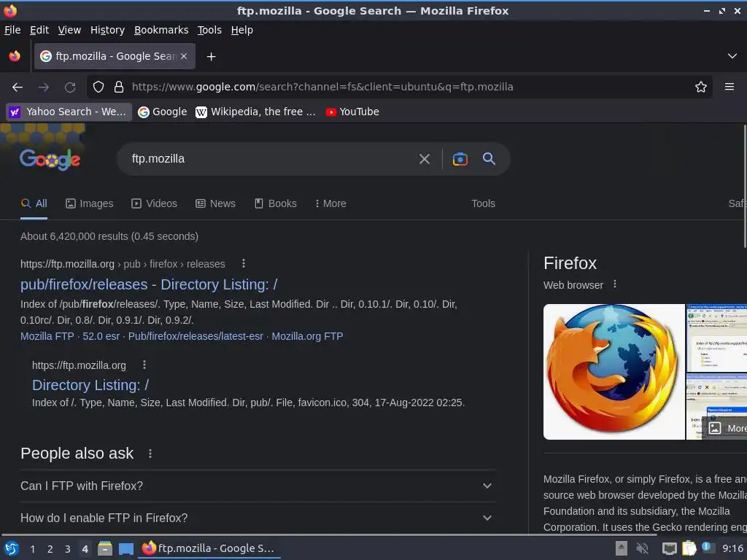Viewport: 747px width, 560px height.
Task: Click the ftp.mozilla search input field
Action: [271, 159]
